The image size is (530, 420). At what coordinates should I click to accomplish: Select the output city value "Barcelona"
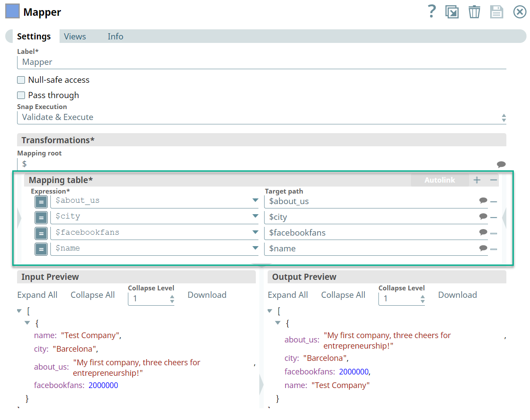(325, 358)
